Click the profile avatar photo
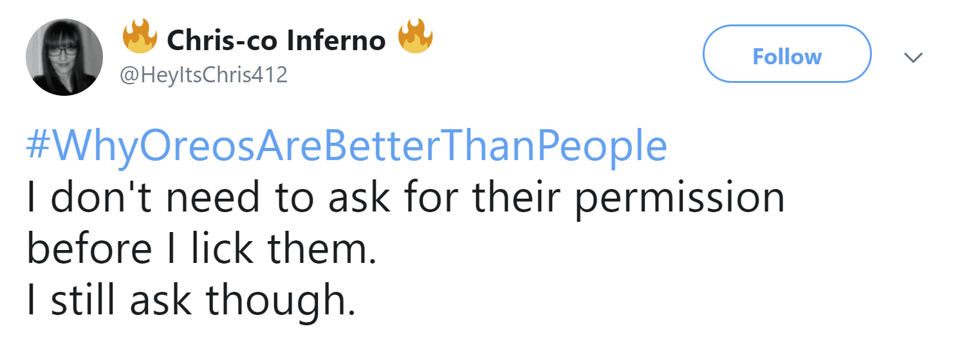This screenshot has height=342, width=980. point(64,57)
